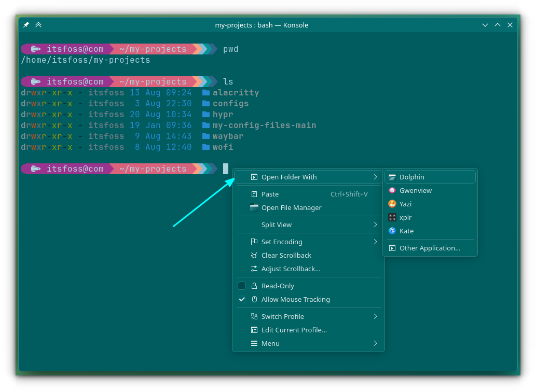The width and height of the screenshot is (536, 392).
Task: Click the Gwenview app icon
Action: pos(392,191)
